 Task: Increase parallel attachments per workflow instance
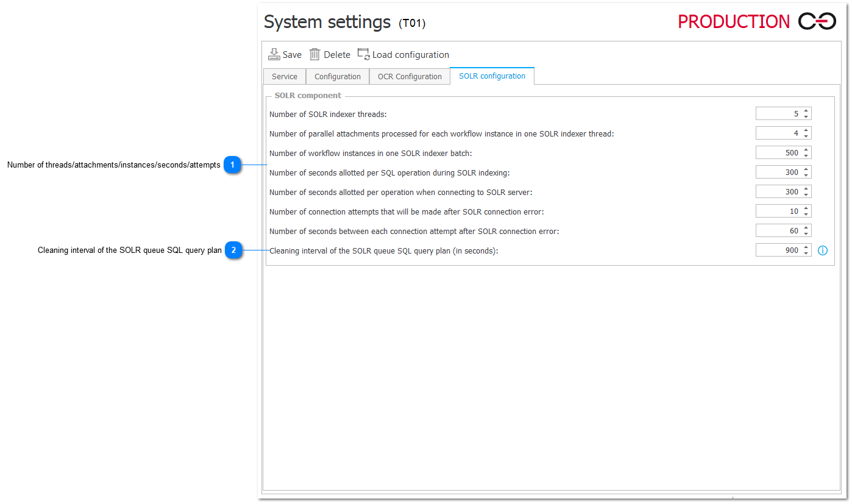(x=806, y=130)
